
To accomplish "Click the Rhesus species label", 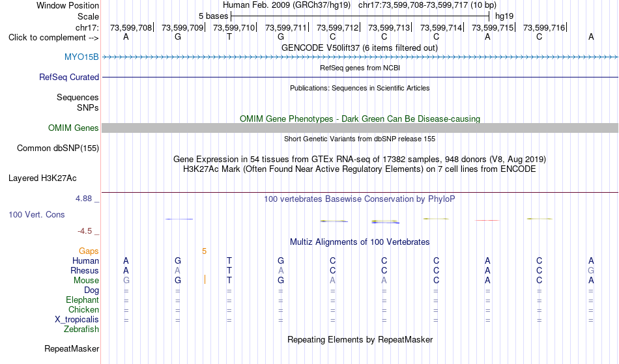I will coord(85,270).
